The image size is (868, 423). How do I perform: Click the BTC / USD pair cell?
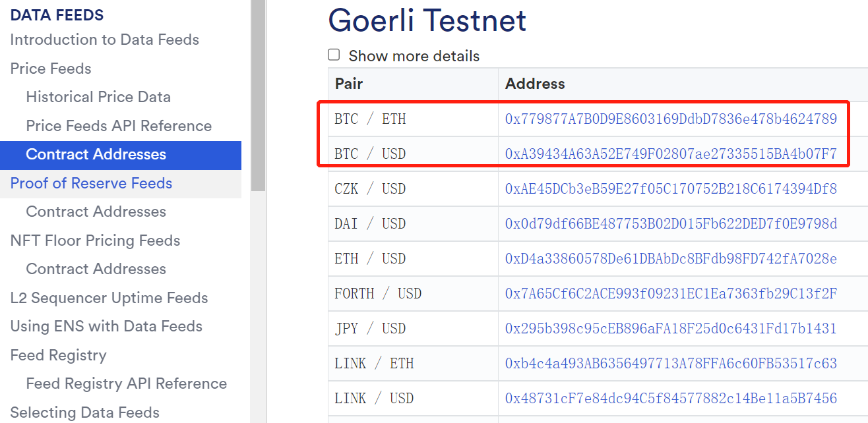point(413,154)
